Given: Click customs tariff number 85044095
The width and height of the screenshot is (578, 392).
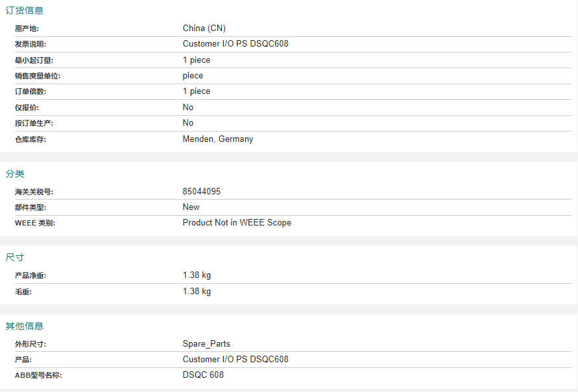Looking at the screenshot, I should 206,192.
